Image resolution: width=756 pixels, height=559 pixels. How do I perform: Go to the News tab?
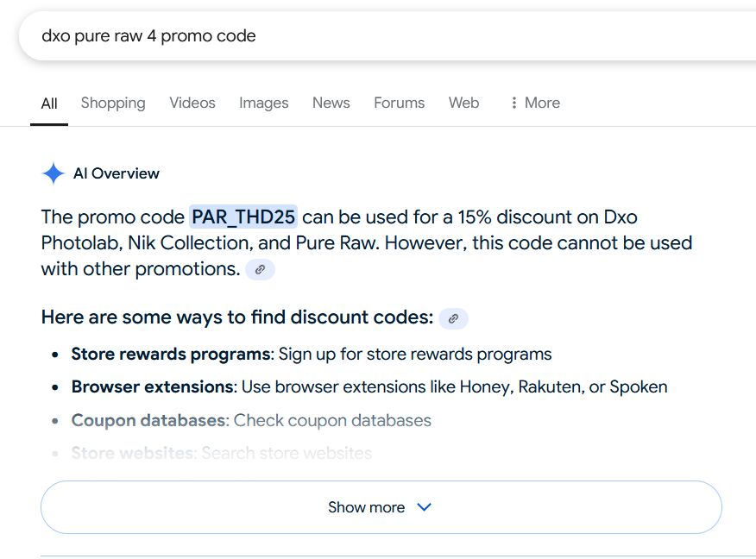[331, 103]
